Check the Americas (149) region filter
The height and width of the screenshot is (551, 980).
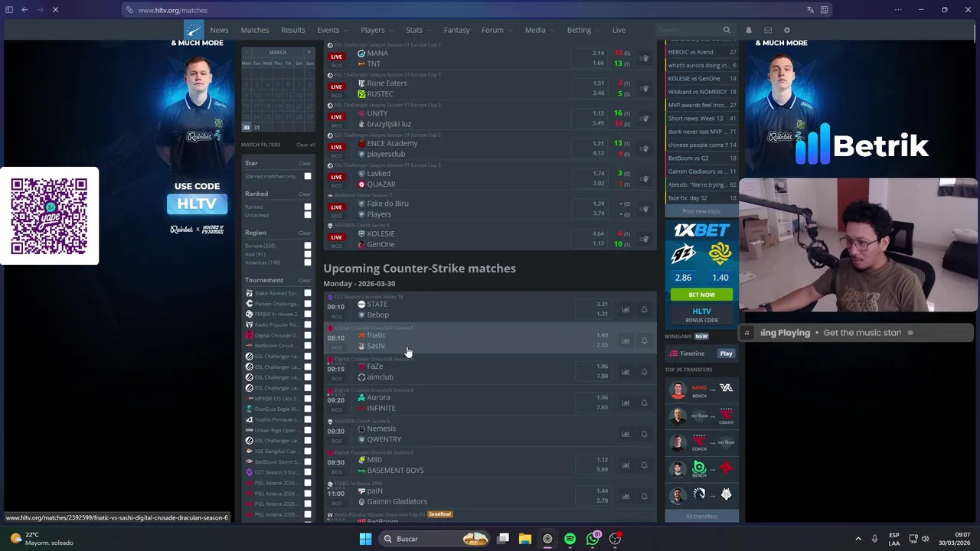[308, 262]
